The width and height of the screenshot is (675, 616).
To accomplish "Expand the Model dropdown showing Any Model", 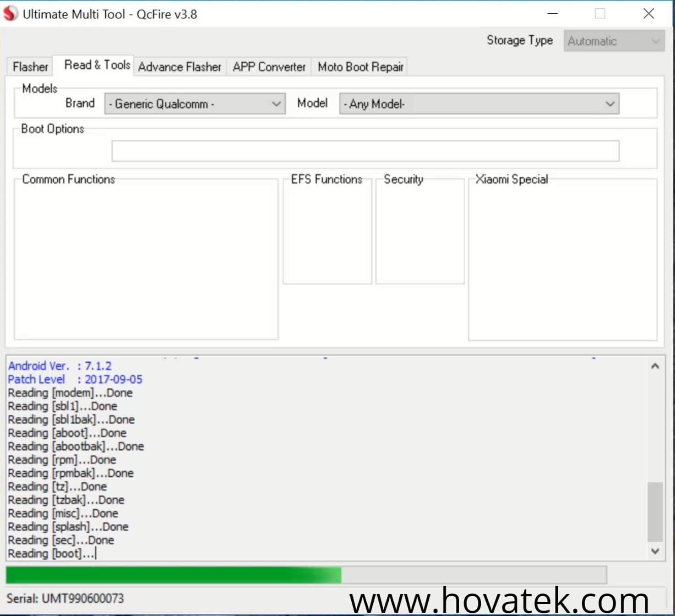I will tap(479, 104).
